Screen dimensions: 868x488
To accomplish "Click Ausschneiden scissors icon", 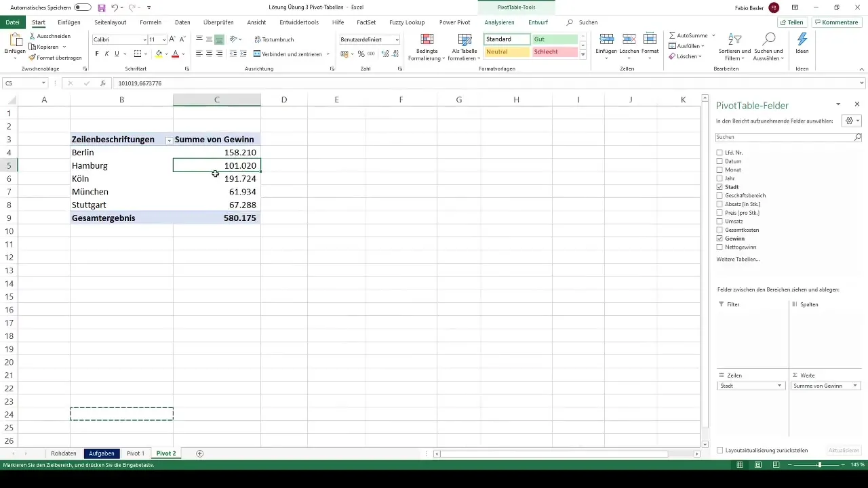I will click(x=33, y=36).
